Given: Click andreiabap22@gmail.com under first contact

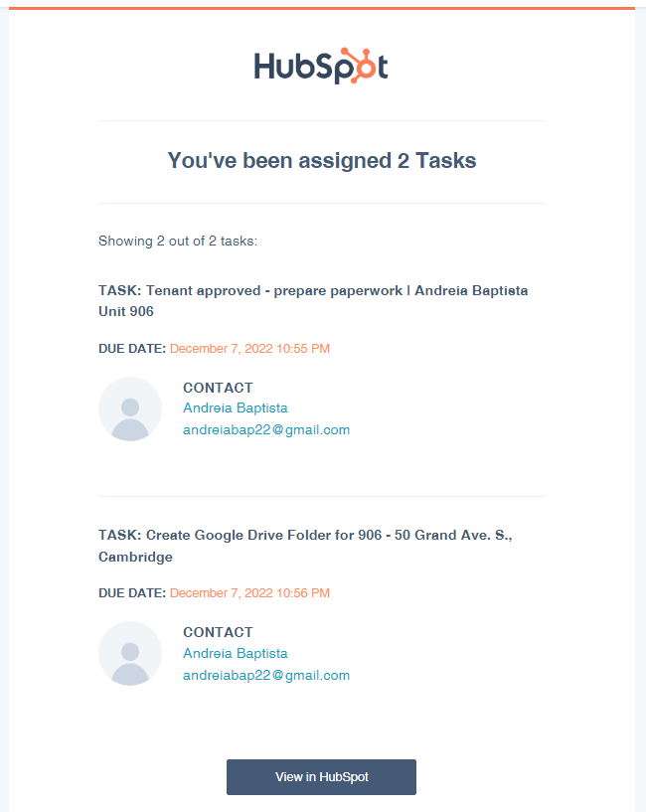Looking at the screenshot, I should (266, 430).
